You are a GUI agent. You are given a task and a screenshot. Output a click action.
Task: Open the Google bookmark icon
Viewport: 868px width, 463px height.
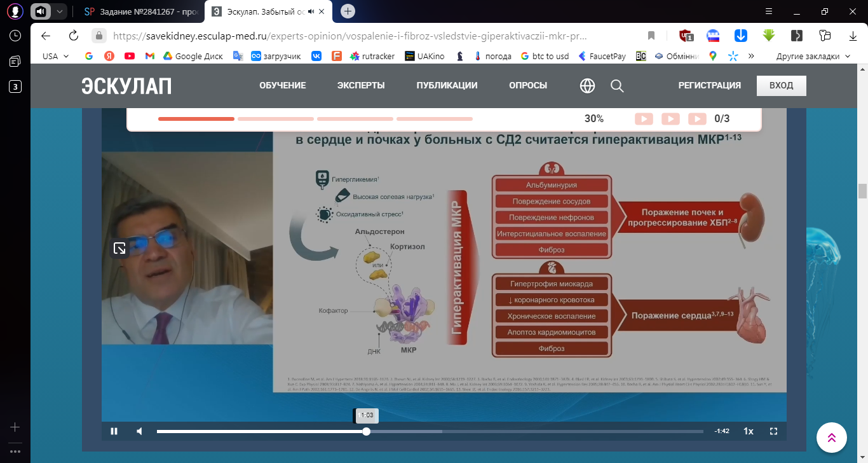(x=88, y=56)
